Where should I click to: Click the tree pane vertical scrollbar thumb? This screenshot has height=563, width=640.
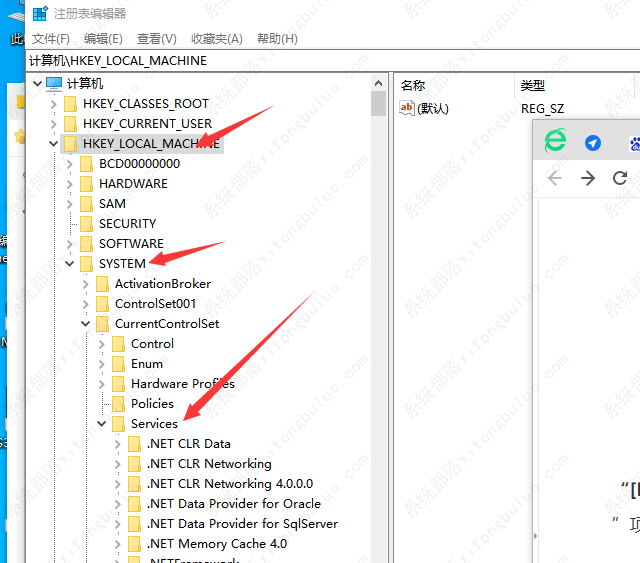click(x=378, y=104)
